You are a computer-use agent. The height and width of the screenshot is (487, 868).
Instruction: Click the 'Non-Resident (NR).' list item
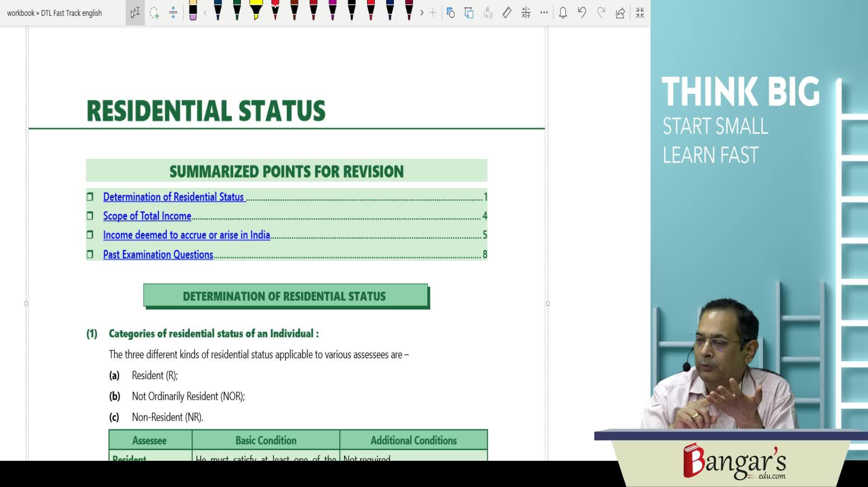(167, 417)
